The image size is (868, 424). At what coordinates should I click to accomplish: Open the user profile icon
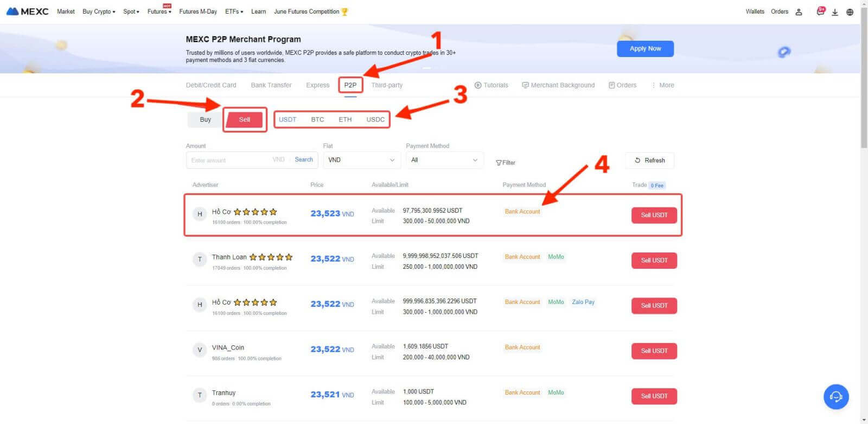tap(799, 12)
